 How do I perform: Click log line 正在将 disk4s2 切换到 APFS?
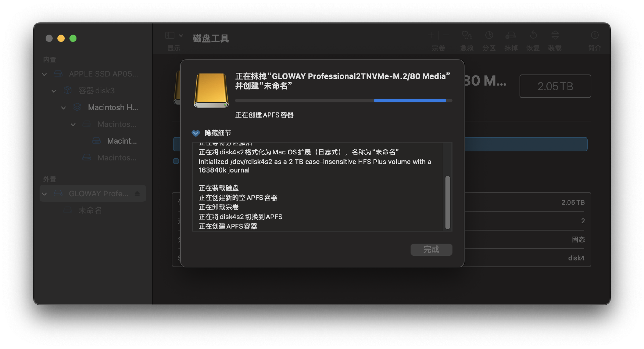(240, 217)
